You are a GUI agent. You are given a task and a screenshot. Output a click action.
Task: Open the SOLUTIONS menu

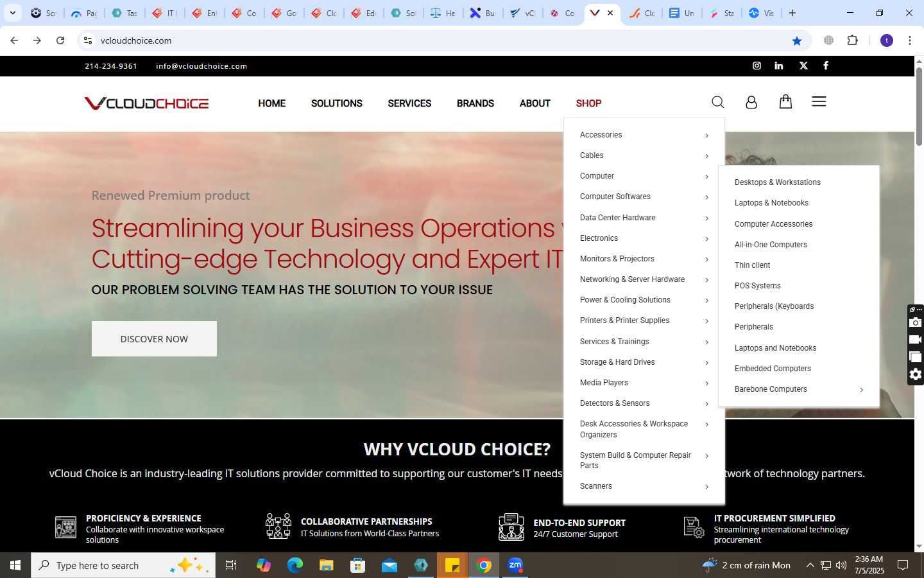(x=337, y=103)
